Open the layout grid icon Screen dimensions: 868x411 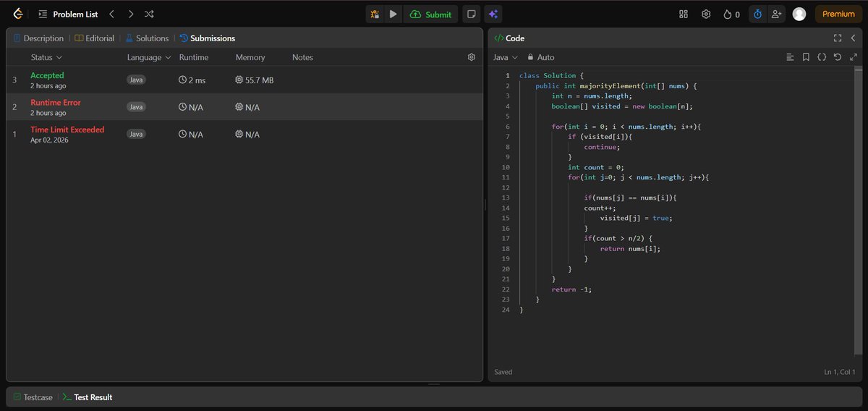coord(684,14)
